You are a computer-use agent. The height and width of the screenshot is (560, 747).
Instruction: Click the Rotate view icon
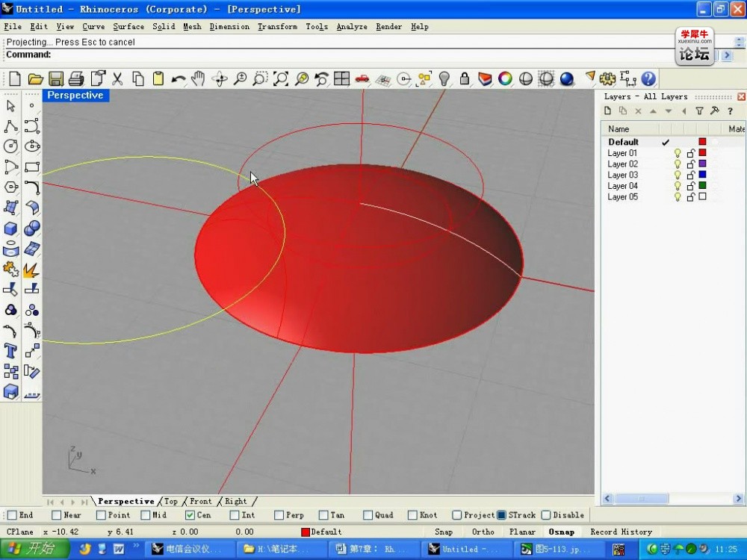pyautogui.click(x=220, y=78)
